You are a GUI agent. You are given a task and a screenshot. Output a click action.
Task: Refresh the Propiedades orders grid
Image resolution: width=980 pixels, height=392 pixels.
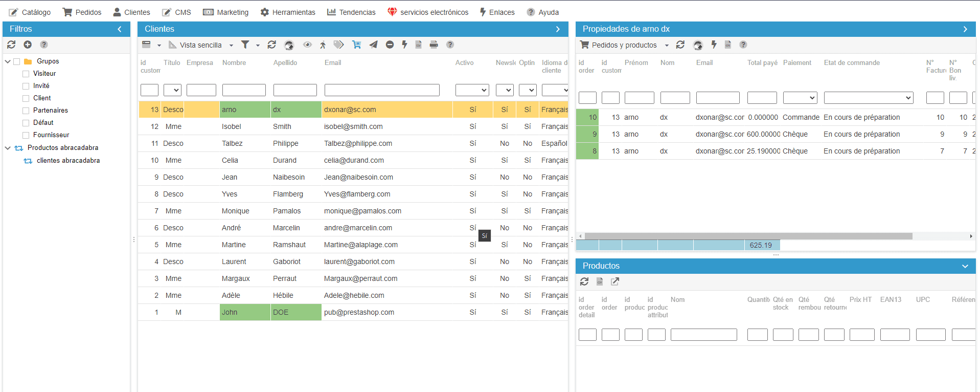(680, 45)
